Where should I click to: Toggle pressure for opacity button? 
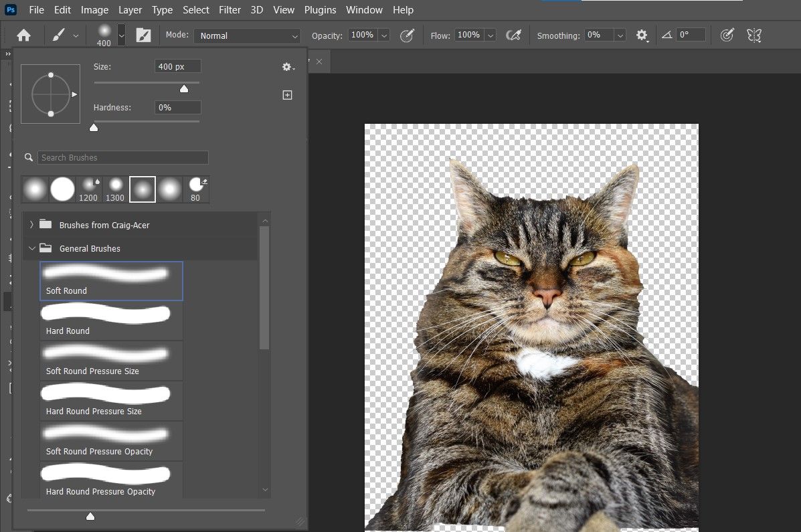pos(407,35)
